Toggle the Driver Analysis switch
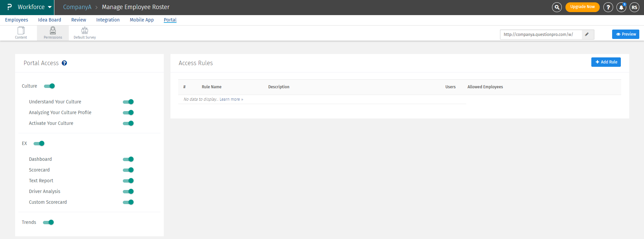Screen dimensions: 644x239 tap(128, 191)
